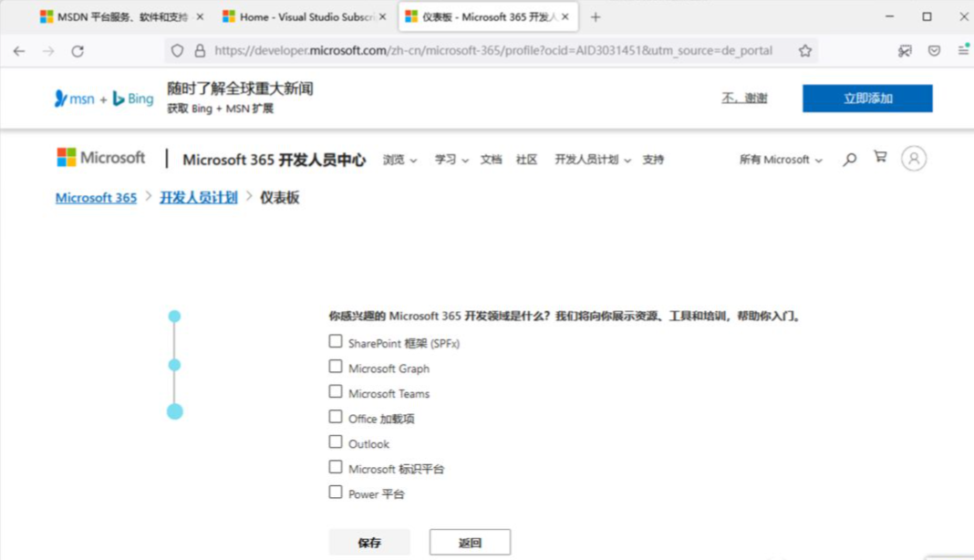The height and width of the screenshot is (560, 974).
Task: Click the second progress step dot
Action: click(174, 365)
